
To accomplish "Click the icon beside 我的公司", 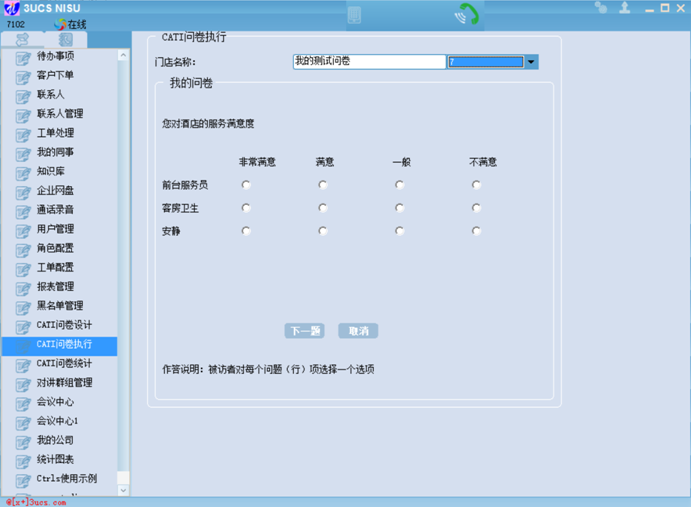I will click(23, 442).
